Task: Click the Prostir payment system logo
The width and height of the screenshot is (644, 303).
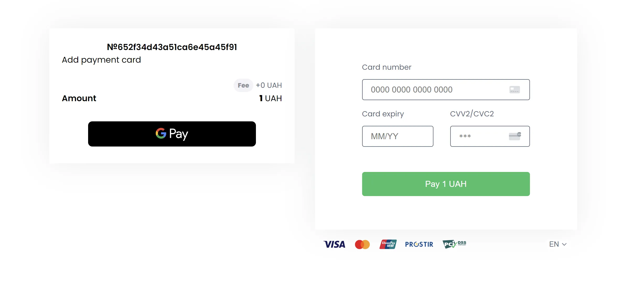Action: 419,244
